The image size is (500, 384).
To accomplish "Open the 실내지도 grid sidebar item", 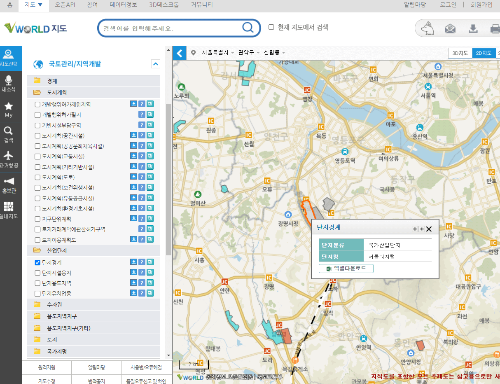I will click(x=9, y=210).
